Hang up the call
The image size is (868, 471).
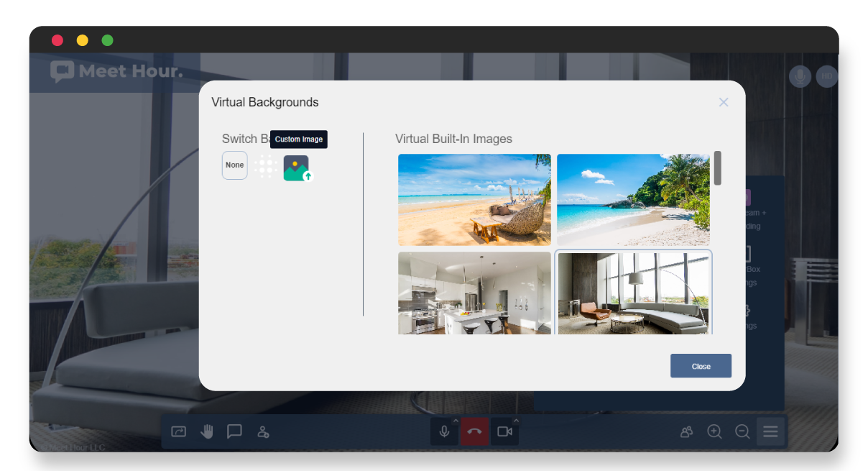click(474, 431)
